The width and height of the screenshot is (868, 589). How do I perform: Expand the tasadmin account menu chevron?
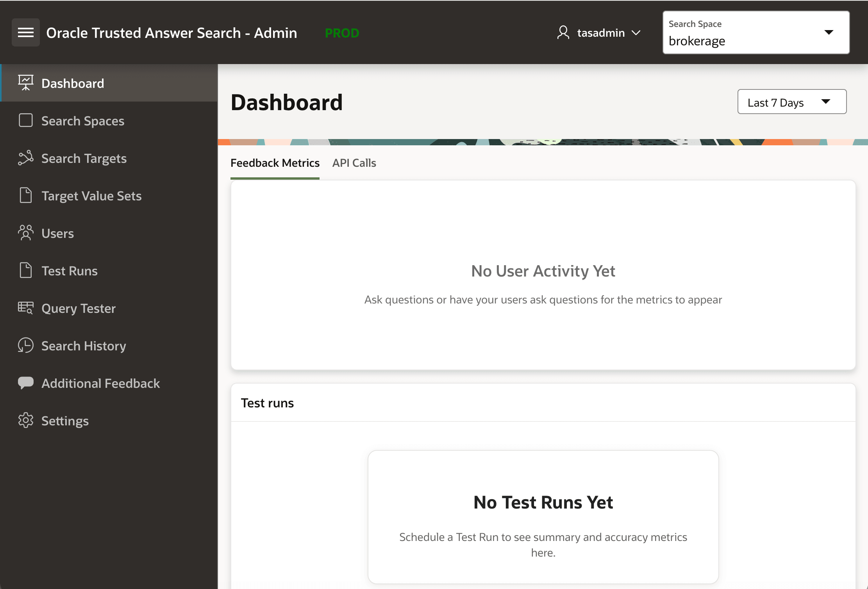tap(636, 33)
